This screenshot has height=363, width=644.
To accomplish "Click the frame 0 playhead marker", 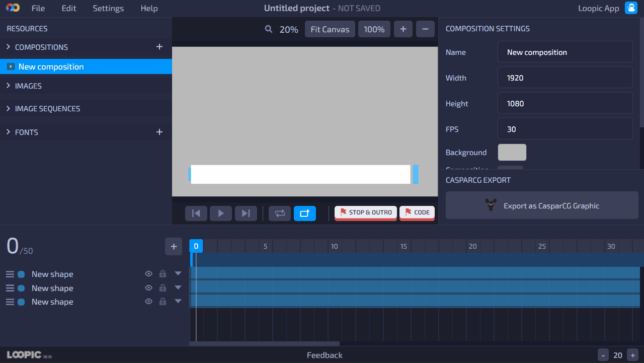I will pos(196,246).
